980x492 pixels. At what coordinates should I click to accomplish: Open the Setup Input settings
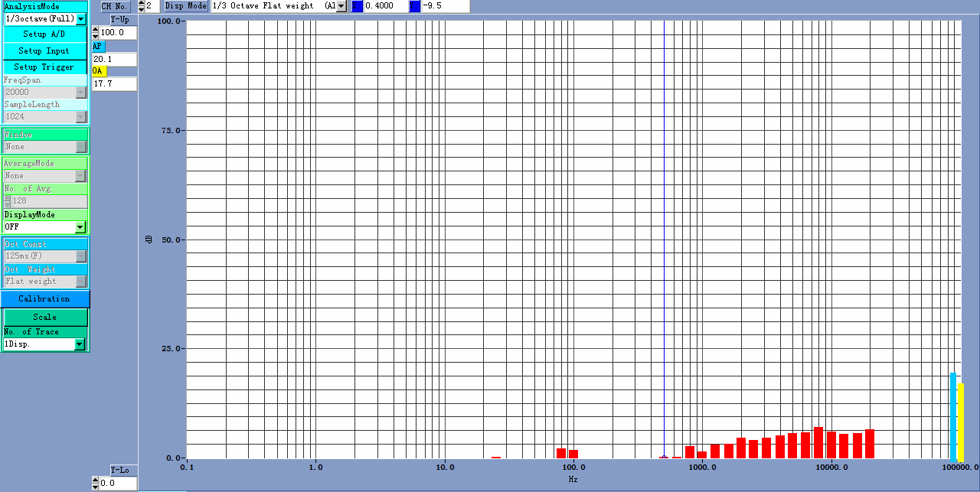click(x=44, y=51)
